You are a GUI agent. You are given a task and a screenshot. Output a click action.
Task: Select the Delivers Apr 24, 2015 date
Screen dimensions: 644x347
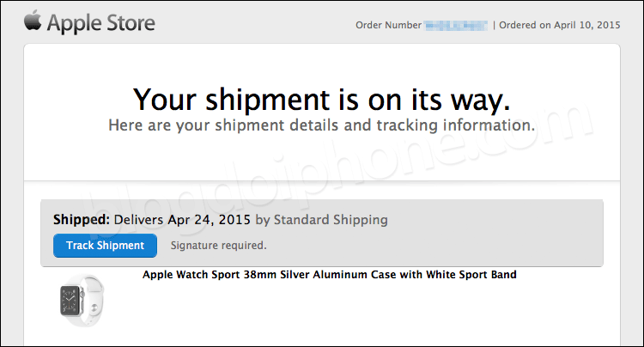(x=182, y=220)
